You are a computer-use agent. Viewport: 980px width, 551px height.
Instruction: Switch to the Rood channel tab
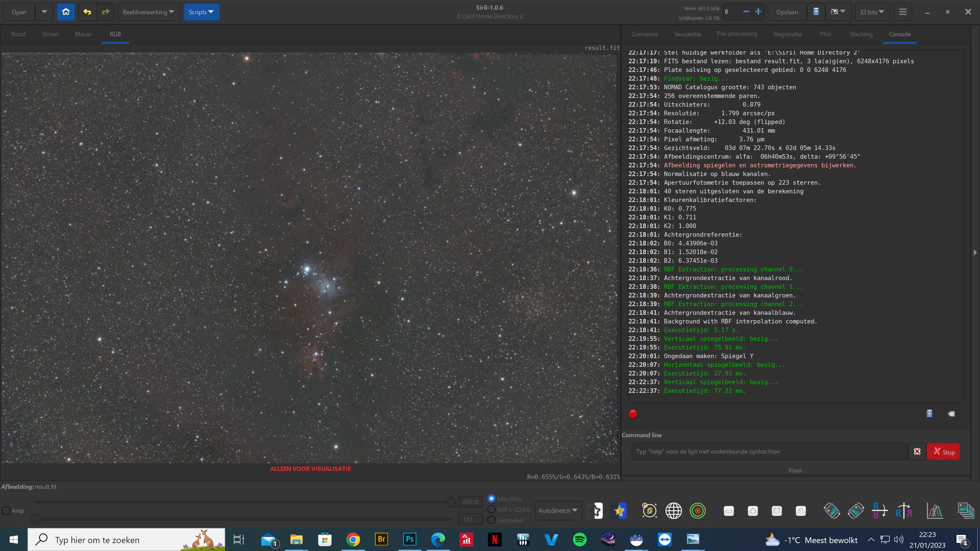click(x=18, y=34)
